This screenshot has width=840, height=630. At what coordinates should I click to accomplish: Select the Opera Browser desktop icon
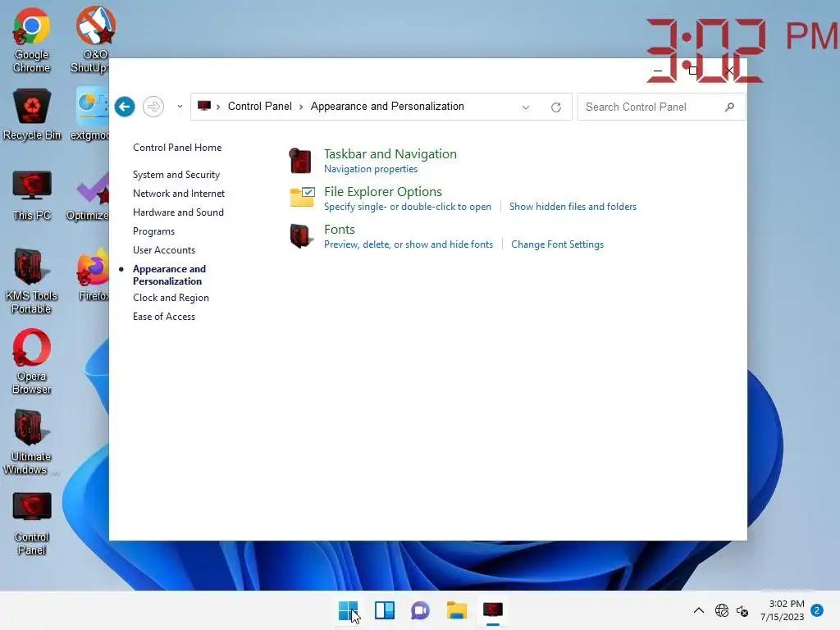point(32,362)
